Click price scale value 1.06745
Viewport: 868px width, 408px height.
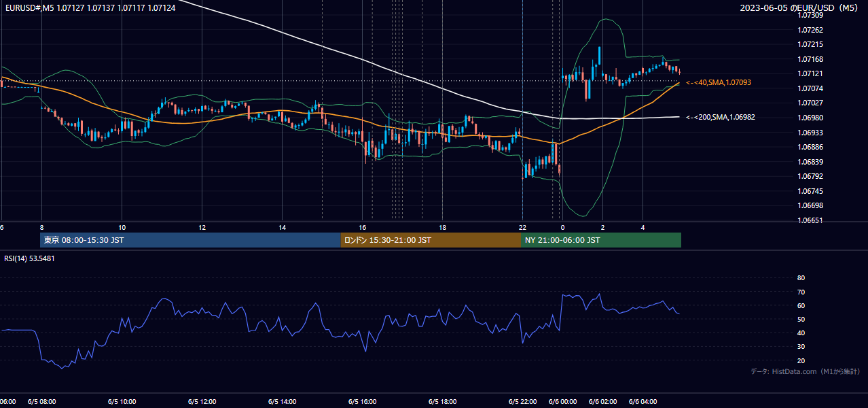tap(810, 191)
